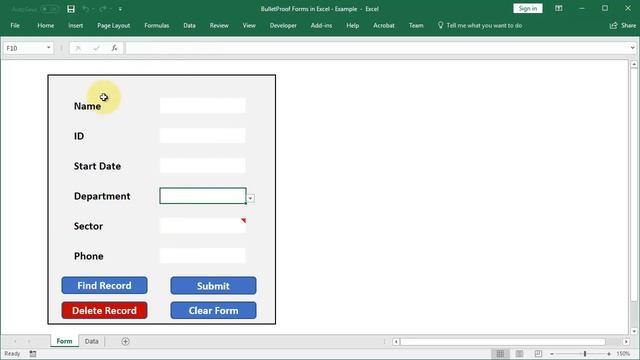Viewport: 640px width, 360px height.
Task: Click inside the formula bar input
Action: [x=376, y=48]
